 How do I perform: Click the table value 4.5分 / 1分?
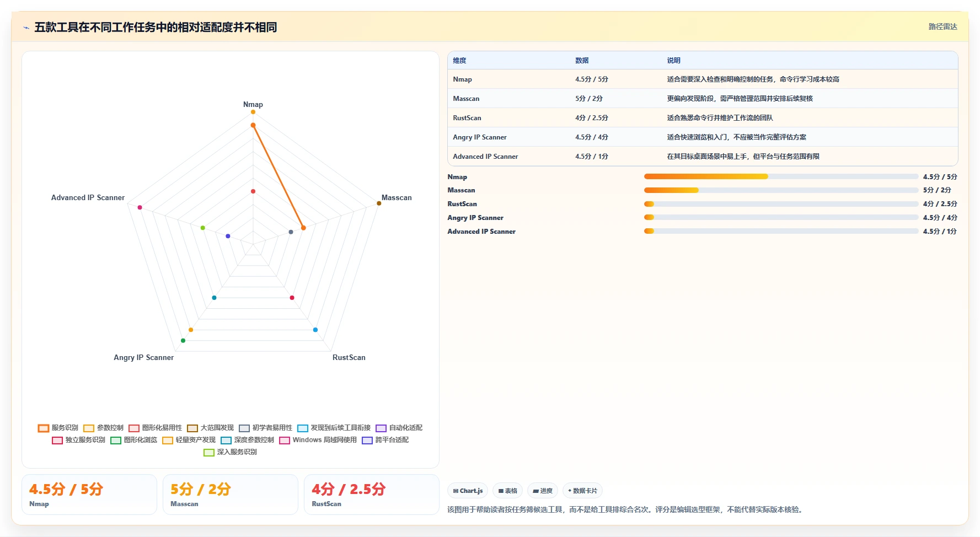coord(591,157)
